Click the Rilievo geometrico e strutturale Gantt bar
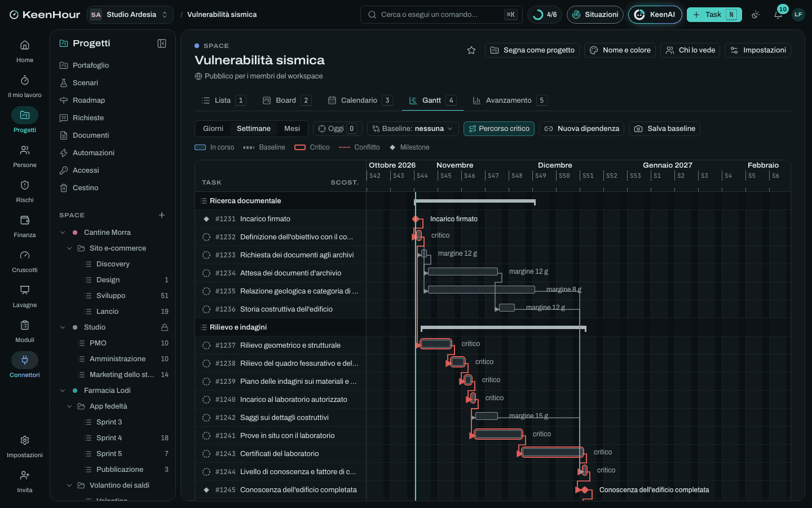 click(436, 344)
